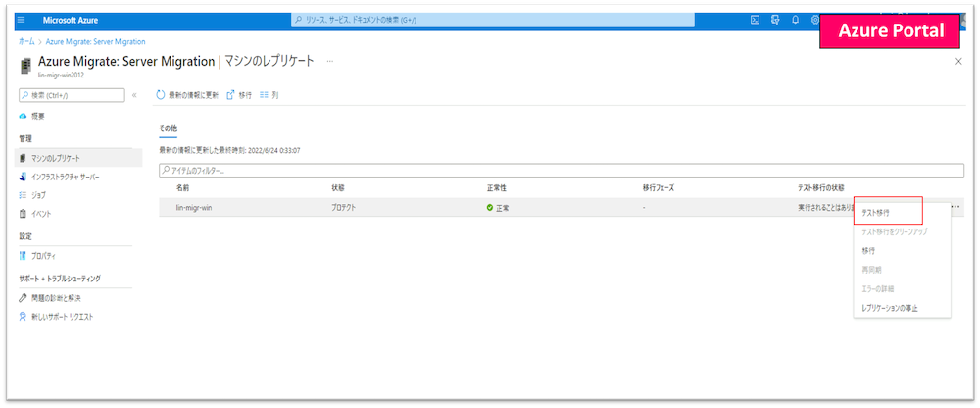Click the 問題の診断と解決 wrench icon
This screenshot has width=980, height=408.
coord(24,298)
